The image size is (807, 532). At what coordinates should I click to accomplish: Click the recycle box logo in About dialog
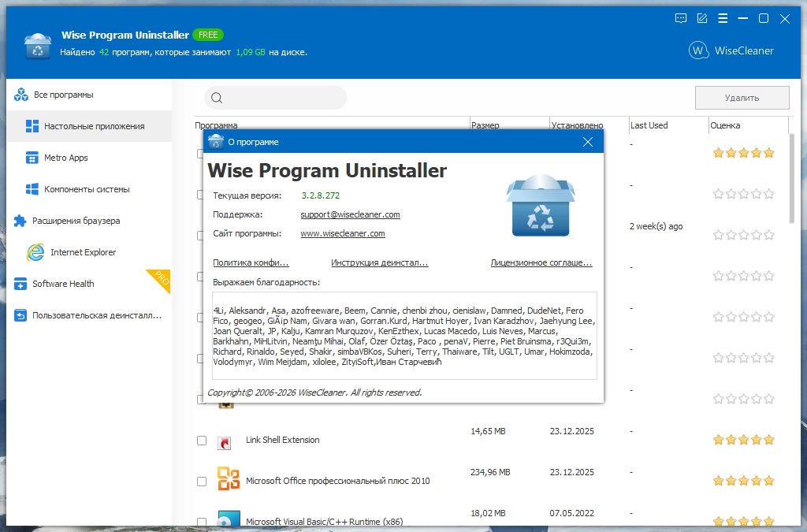541,205
